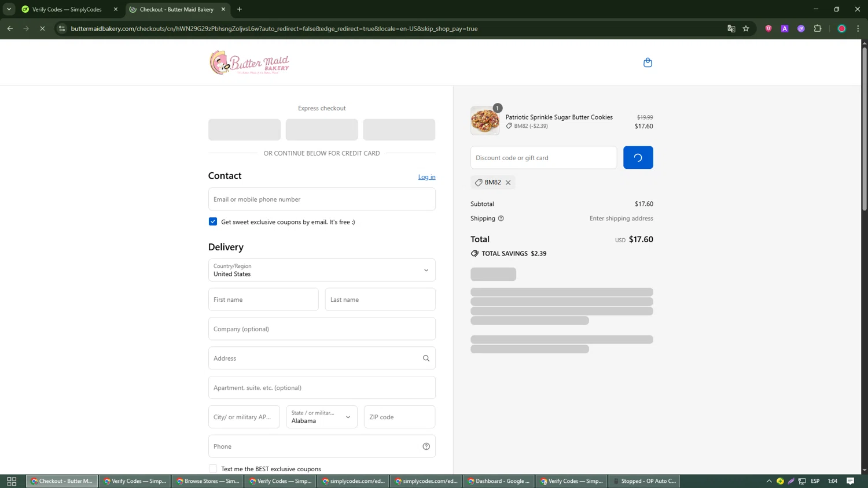This screenshot has height=488, width=868.
Task: Bookmark this page with the star icon
Action: pyautogui.click(x=746, y=28)
